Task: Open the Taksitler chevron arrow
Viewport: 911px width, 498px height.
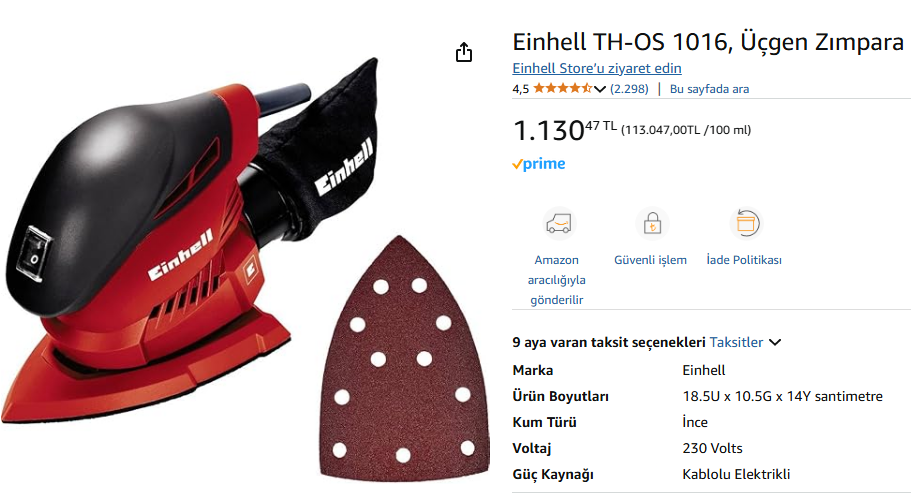Action: 775,342
